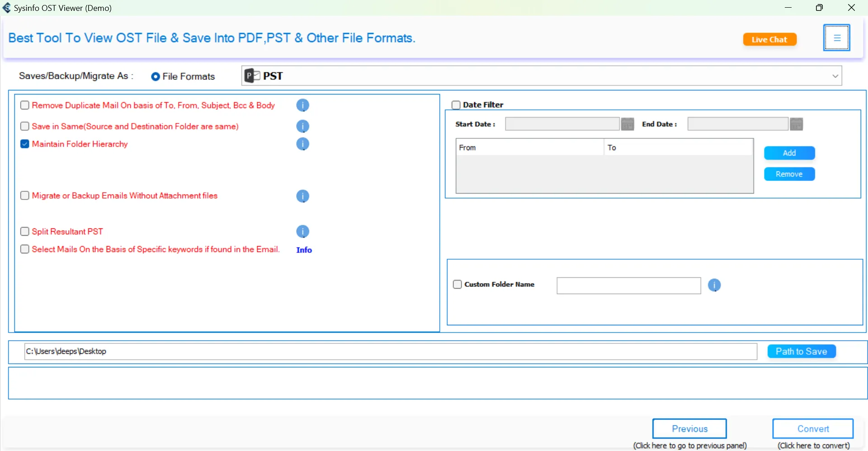Click the Add date range button
This screenshot has height=451, width=868.
click(789, 153)
